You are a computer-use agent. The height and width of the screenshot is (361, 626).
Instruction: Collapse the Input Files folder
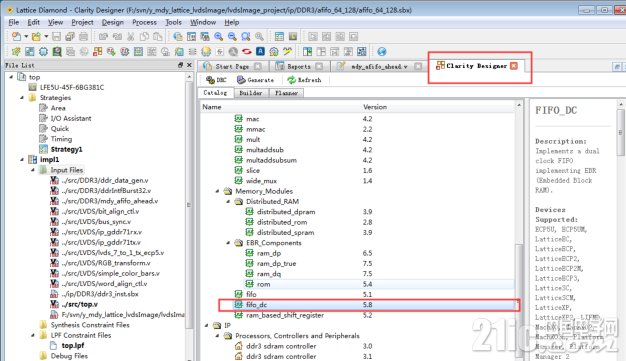33,170
